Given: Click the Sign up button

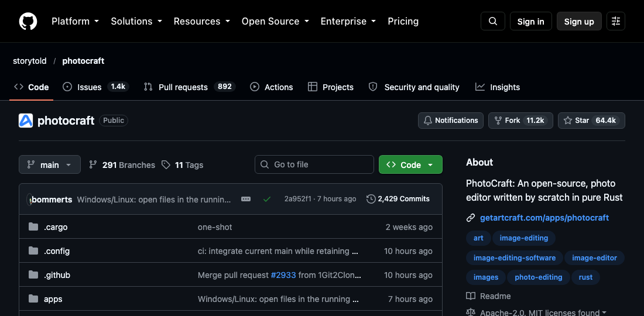Looking at the screenshot, I should tap(579, 21).
